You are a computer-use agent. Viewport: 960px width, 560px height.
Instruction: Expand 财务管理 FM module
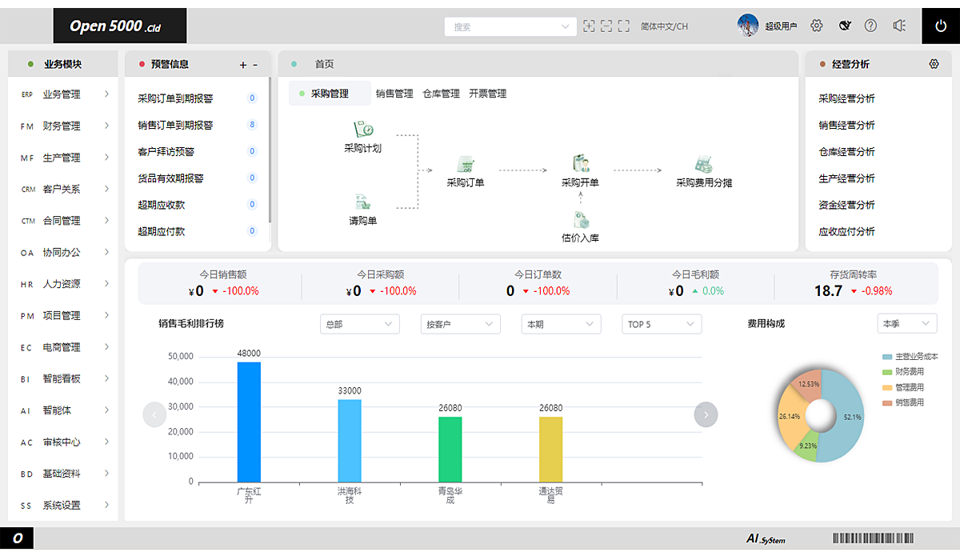[63, 126]
